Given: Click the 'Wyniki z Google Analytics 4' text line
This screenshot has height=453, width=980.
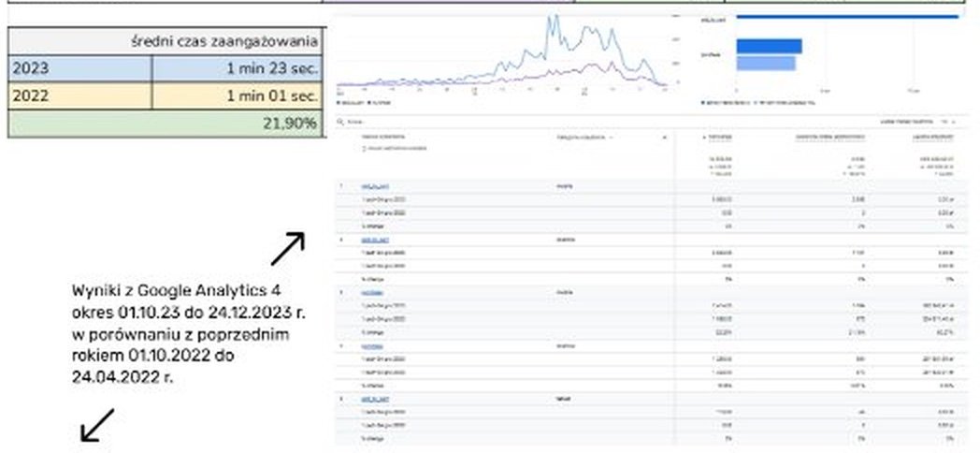Looking at the screenshot, I should coord(177,290).
